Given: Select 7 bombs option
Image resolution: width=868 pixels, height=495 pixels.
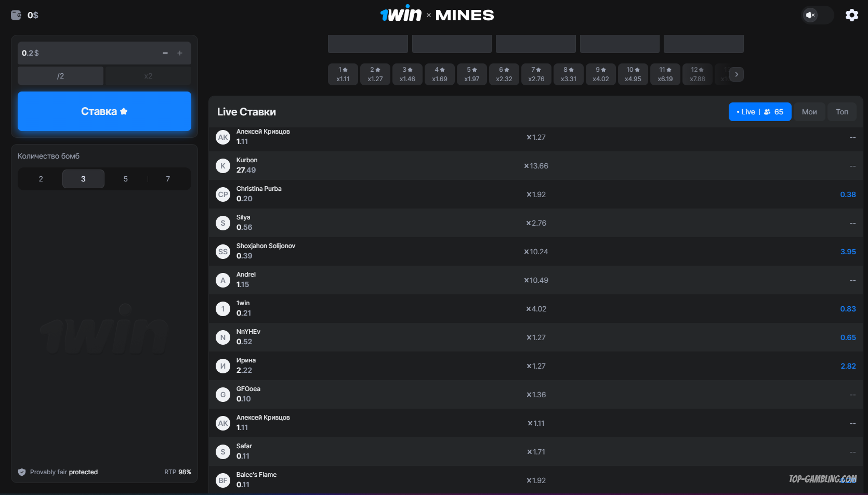Looking at the screenshot, I should pos(168,179).
